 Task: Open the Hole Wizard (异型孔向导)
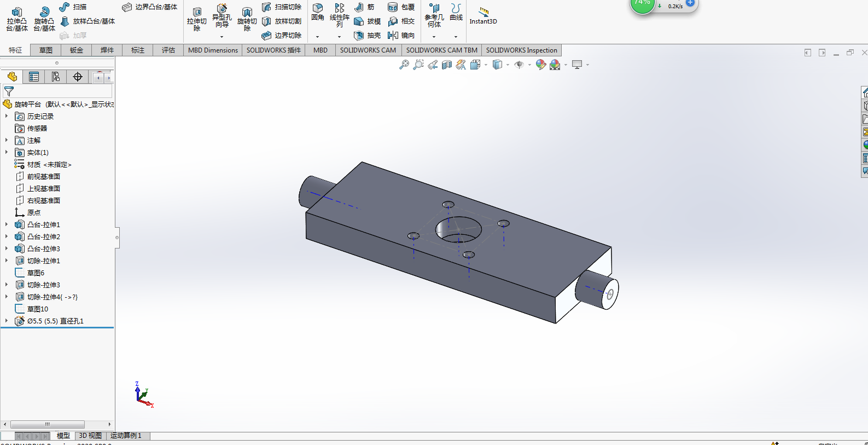pyautogui.click(x=222, y=16)
